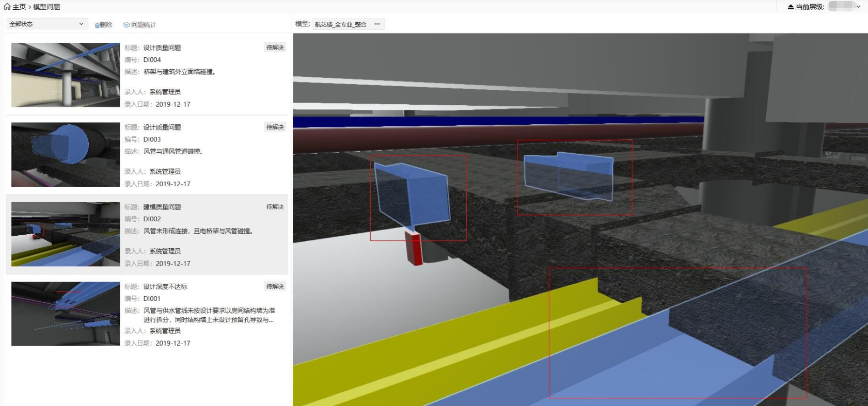Click the eject icon beside 当前层级

pyautogui.click(x=791, y=7)
